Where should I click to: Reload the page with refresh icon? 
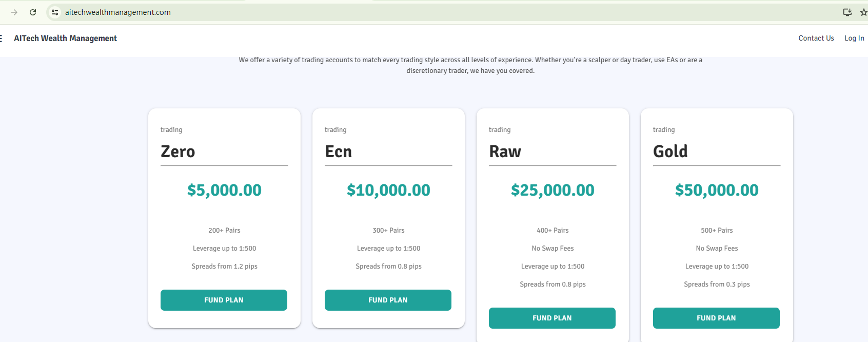(33, 12)
